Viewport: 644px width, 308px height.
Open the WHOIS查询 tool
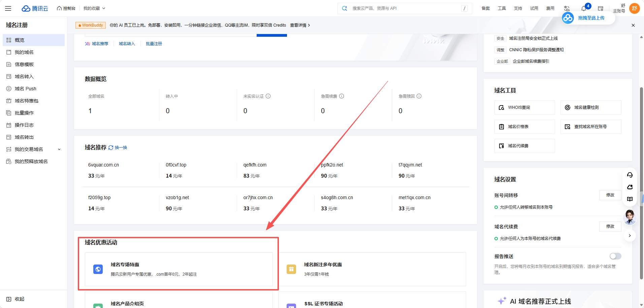coord(525,107)
